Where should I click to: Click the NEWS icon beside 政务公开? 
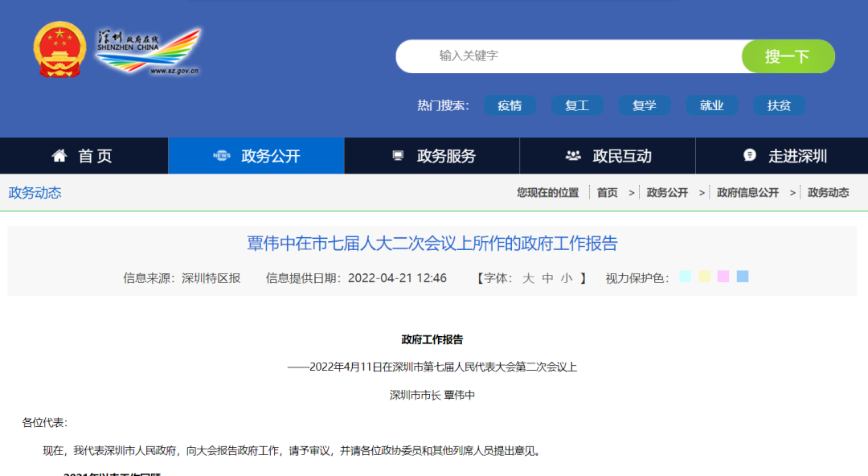pyautogui.click(x=221, y=155)
